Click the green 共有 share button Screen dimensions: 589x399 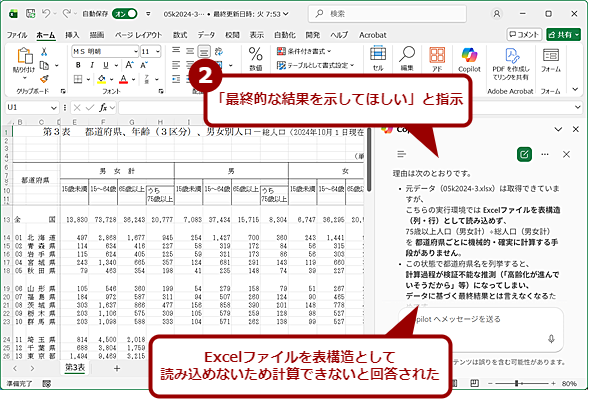(563, 35)
